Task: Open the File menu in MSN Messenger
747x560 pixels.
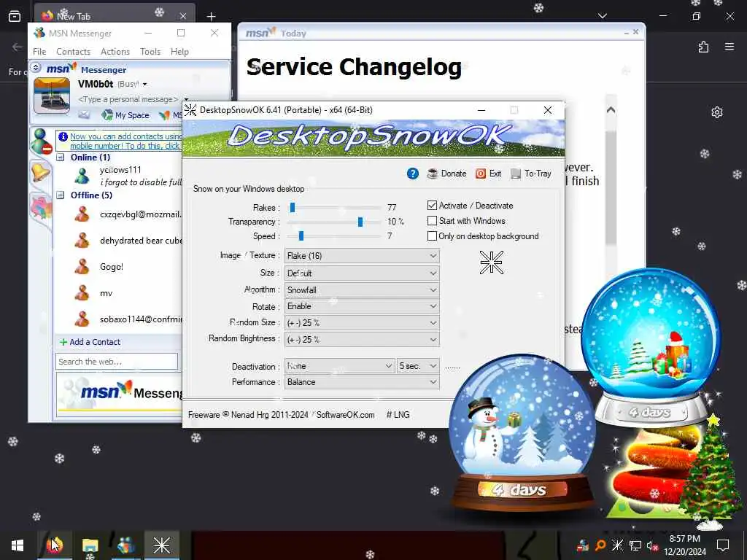Action: pyautogui.click(x=39, y=52)
